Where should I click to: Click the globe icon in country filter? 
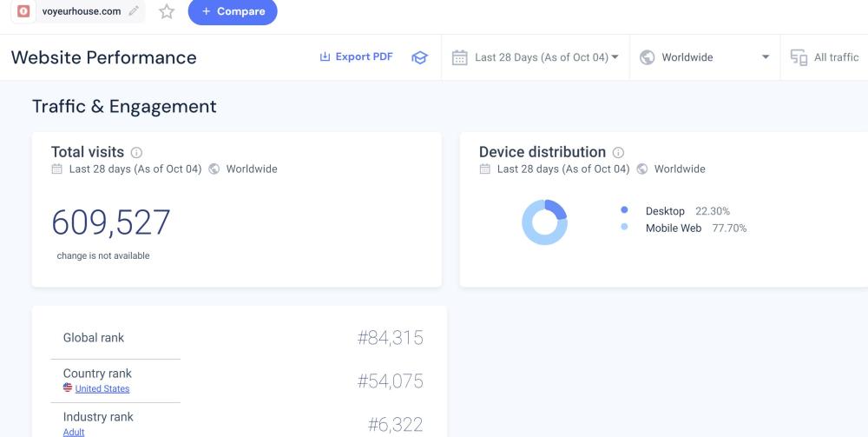[647, 57]
